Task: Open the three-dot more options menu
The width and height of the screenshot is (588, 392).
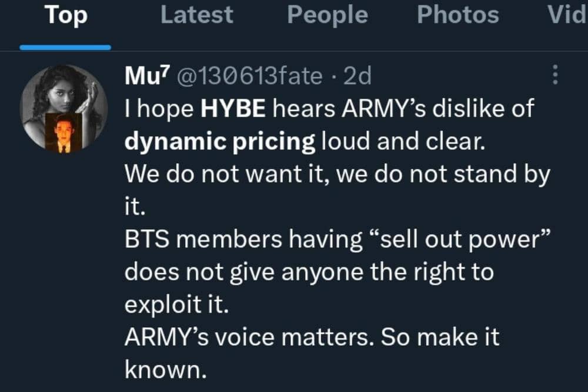Action: coord(554,75)
